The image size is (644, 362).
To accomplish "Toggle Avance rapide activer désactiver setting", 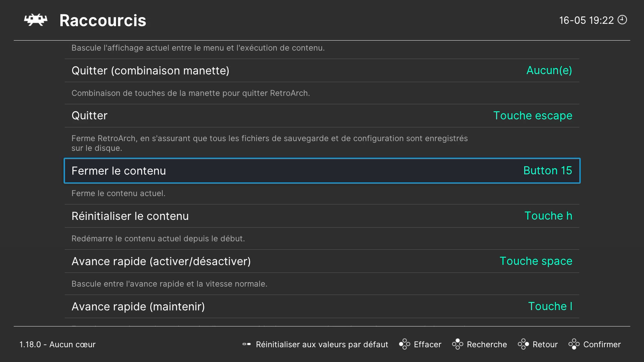I will click(322, 261).
